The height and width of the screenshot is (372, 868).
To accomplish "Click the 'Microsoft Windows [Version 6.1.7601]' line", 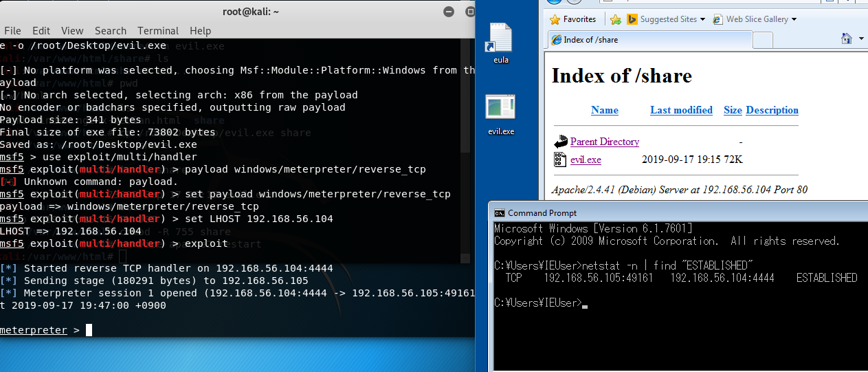I will point(593,228).
